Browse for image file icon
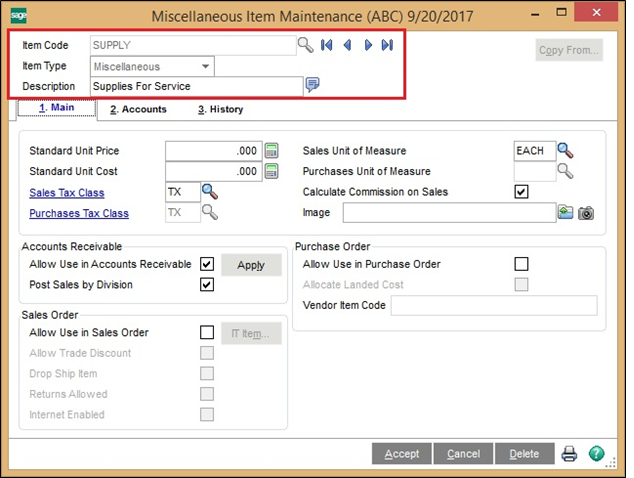This screenshot has width=634, height=478. (x=566, y=212)
